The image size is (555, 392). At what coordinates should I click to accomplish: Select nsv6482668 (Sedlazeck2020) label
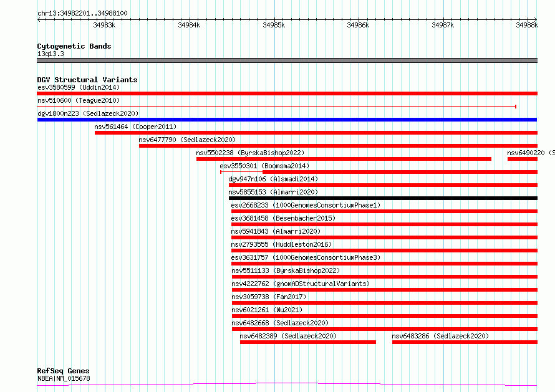coord(280,323)
